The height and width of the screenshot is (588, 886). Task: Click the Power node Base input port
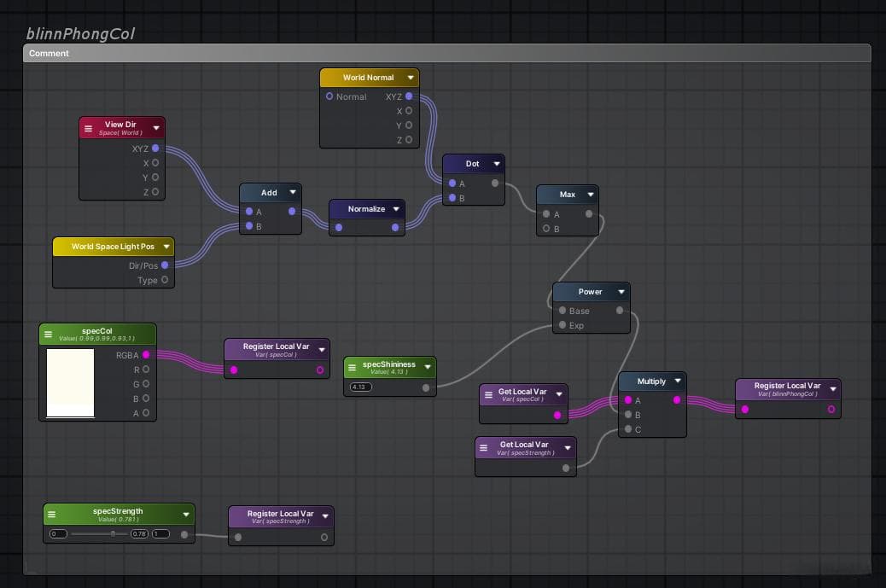click(x=562, y=310)
